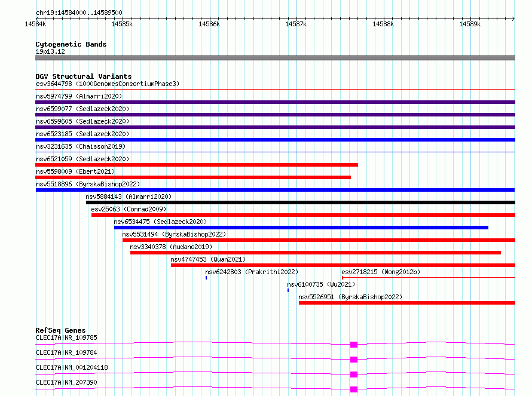This screenshot has width=532, height=396.
Task: Click the DGV Structural Variants track heading
Action: [x=84, y=76]
